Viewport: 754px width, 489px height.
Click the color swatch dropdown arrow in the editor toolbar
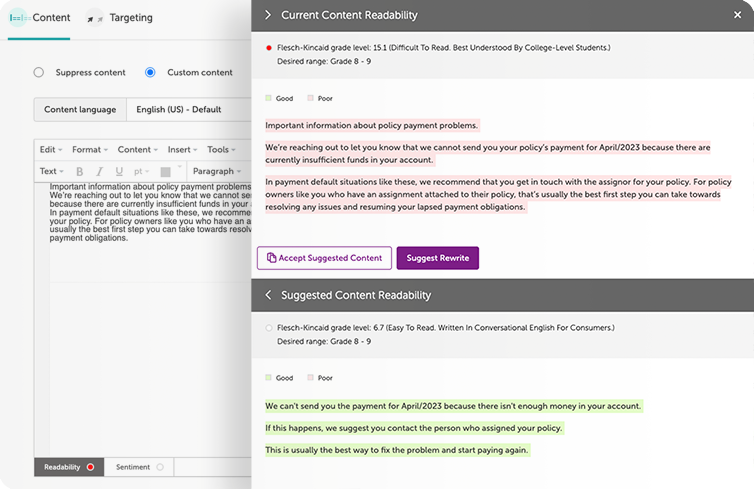point(180,166)
